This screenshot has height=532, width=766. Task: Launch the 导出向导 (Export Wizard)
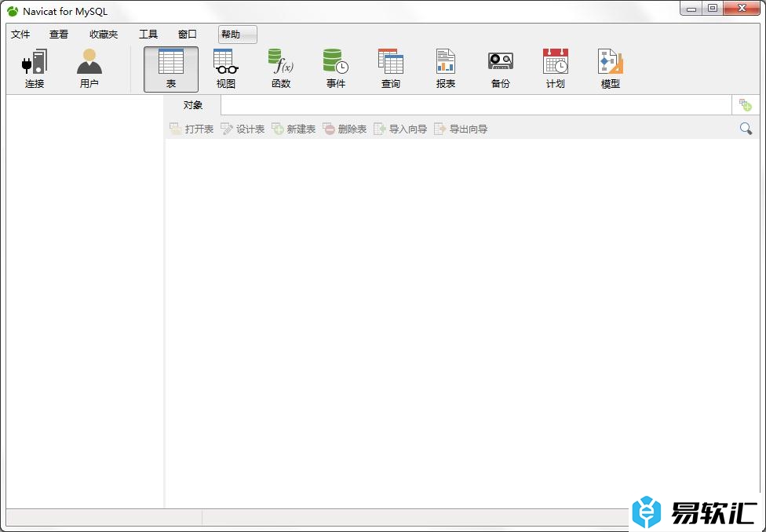tap(461, 129)
